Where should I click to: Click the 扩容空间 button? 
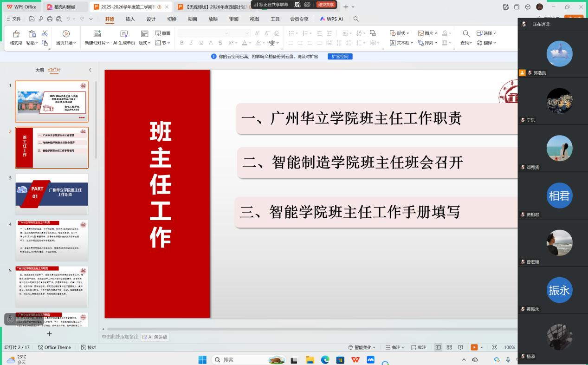pyautogui.click(x=340, y=56)
